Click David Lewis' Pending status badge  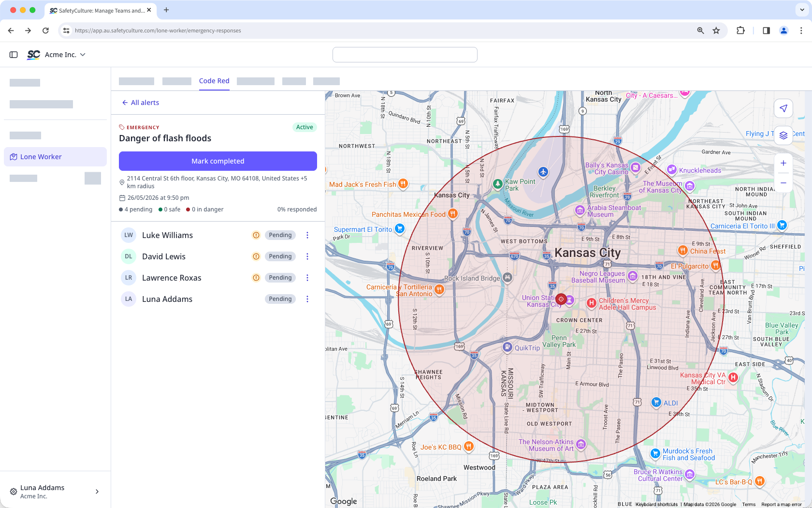pos(280,256)
